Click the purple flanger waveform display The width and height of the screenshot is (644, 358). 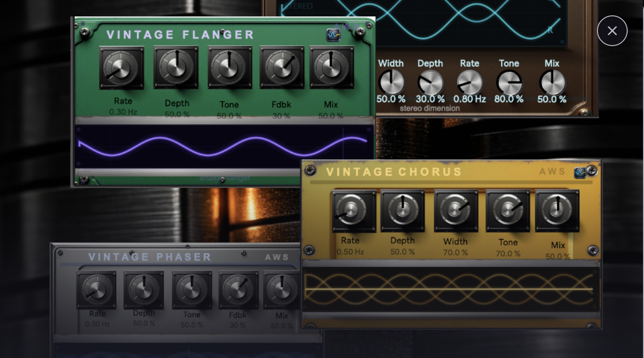[x=223, y=146]
